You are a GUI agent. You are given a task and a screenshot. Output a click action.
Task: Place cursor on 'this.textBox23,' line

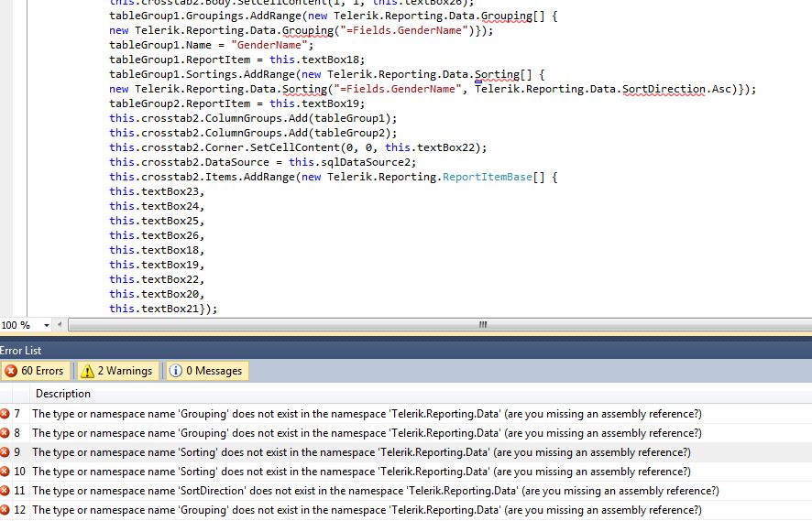point(157,192)
